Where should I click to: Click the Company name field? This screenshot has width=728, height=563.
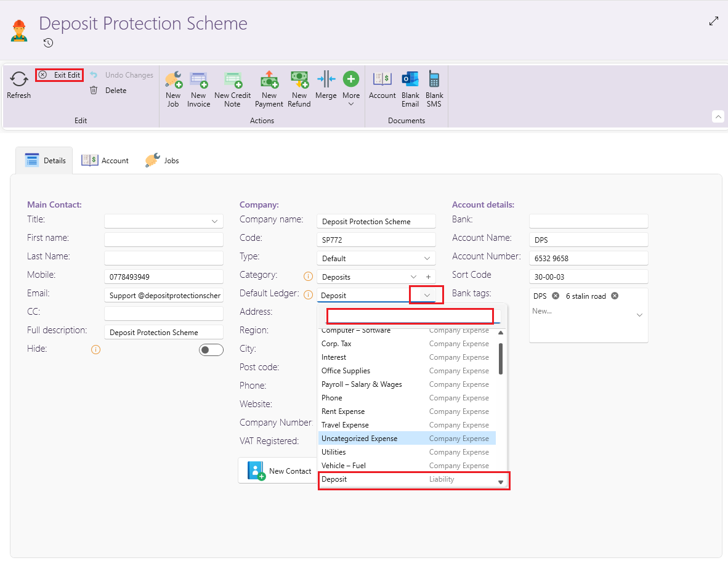[376, 221]
